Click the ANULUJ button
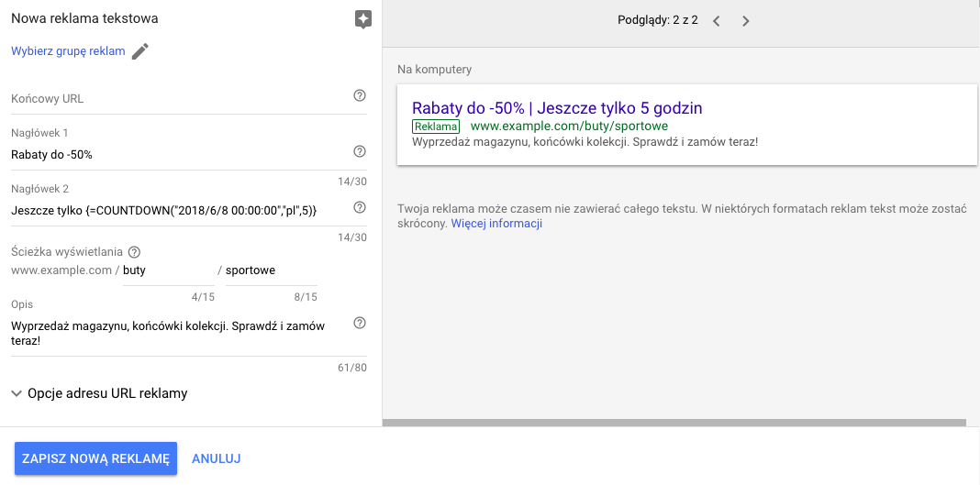Screen dimensions: 980x485 coord(217,458)
